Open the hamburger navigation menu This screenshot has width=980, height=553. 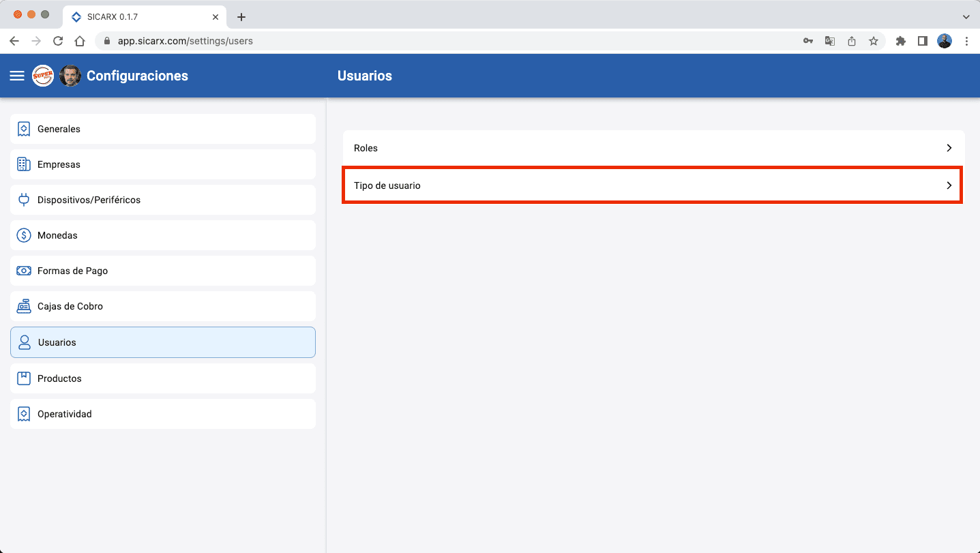pyautogui.click(x=17, y=76)
